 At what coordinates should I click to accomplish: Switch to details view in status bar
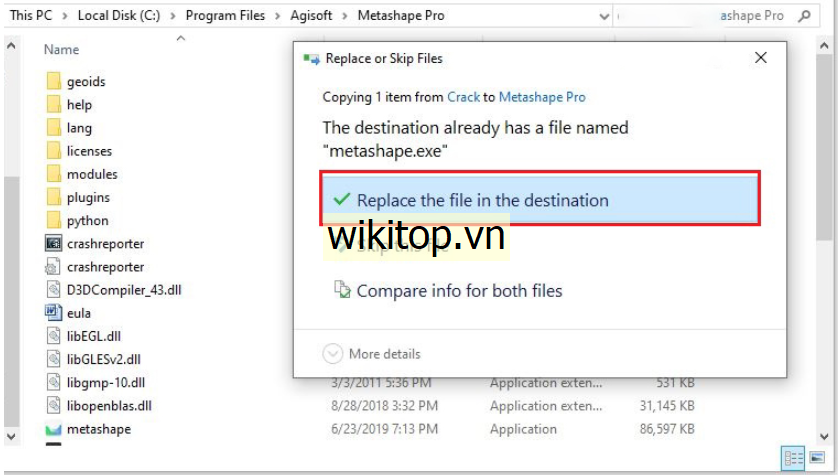pyautogui.click(x=795, y=458)
